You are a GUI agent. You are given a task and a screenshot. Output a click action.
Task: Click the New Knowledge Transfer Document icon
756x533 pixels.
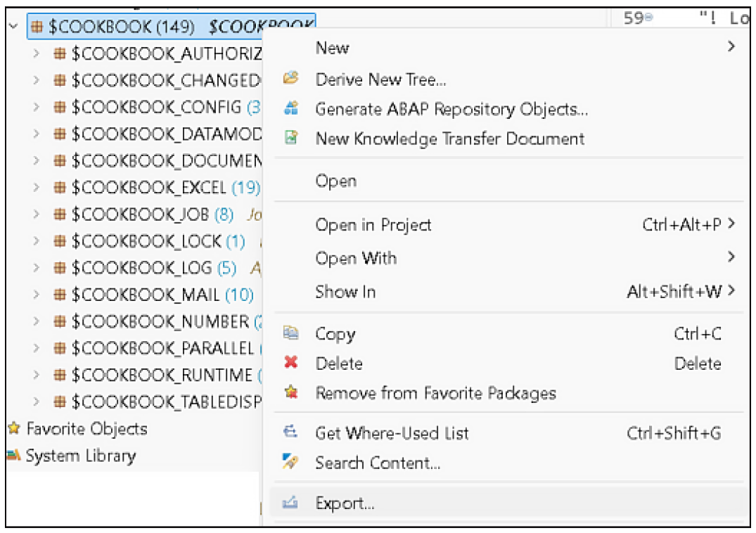click(x=290, y=138)
